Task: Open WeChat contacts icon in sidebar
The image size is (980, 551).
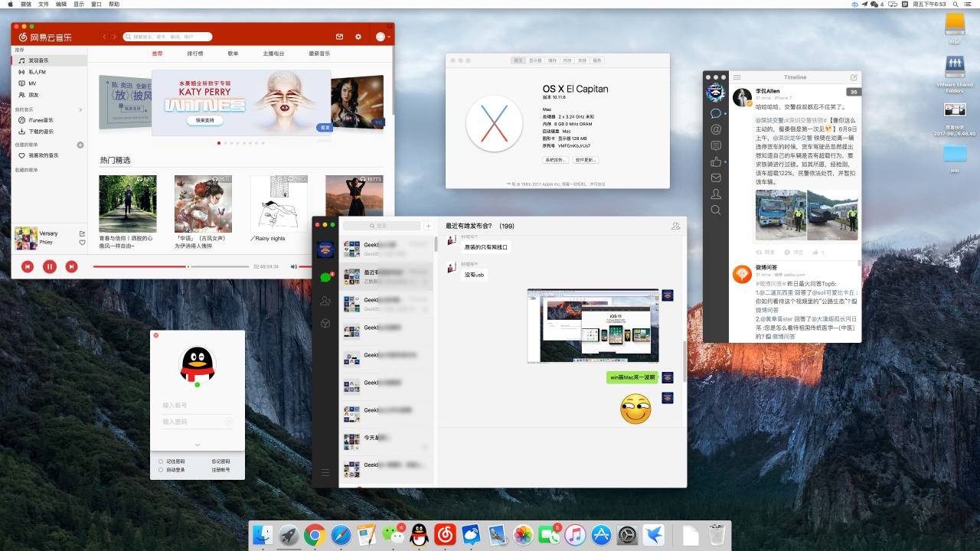Action: click(325, 301)
